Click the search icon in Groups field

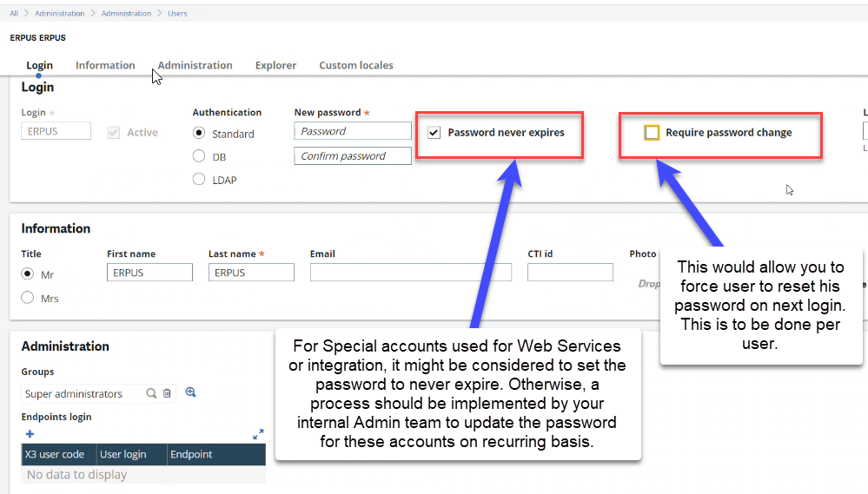(x=151, y=393)
